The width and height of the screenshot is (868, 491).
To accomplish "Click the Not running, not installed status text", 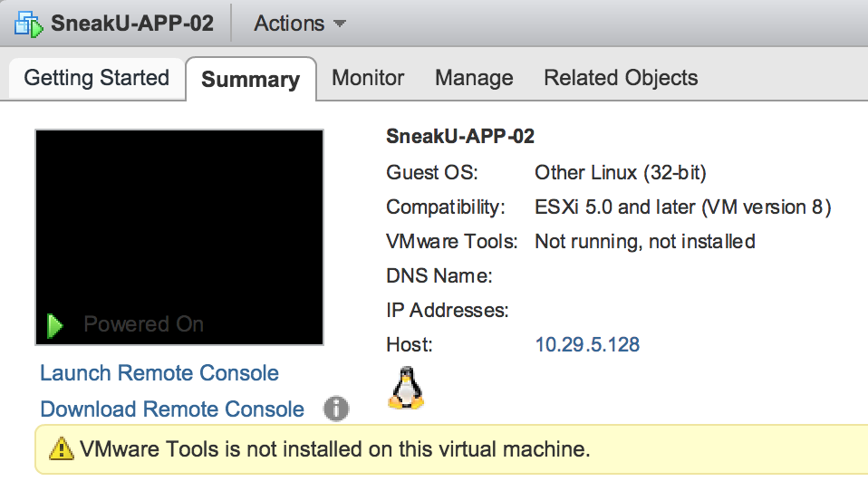I will tap(645, 242).
